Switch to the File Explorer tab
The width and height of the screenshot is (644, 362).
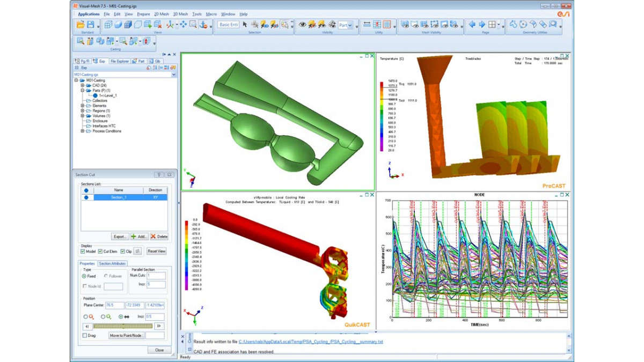(119, 61)
